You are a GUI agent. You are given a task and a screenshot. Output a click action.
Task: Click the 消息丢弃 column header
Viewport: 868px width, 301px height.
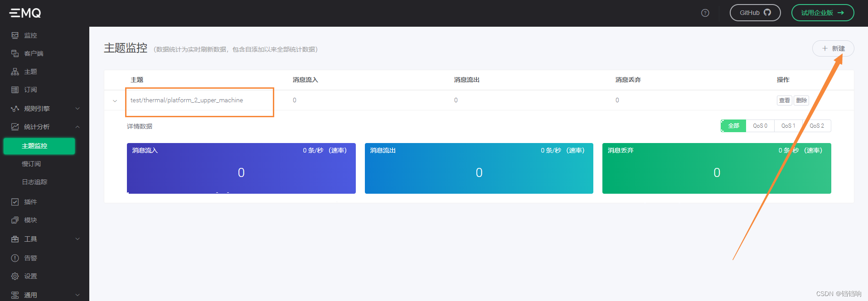tap(628, 80)
